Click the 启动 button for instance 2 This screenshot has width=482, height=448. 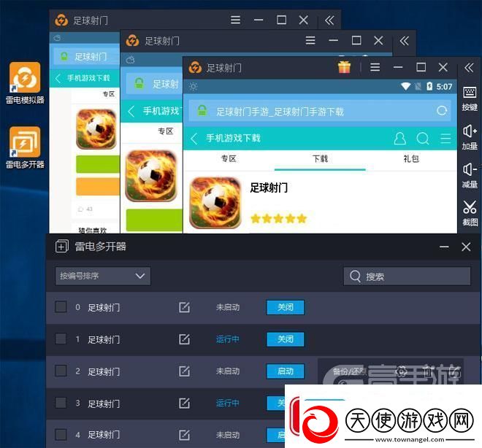coord(286,371)
